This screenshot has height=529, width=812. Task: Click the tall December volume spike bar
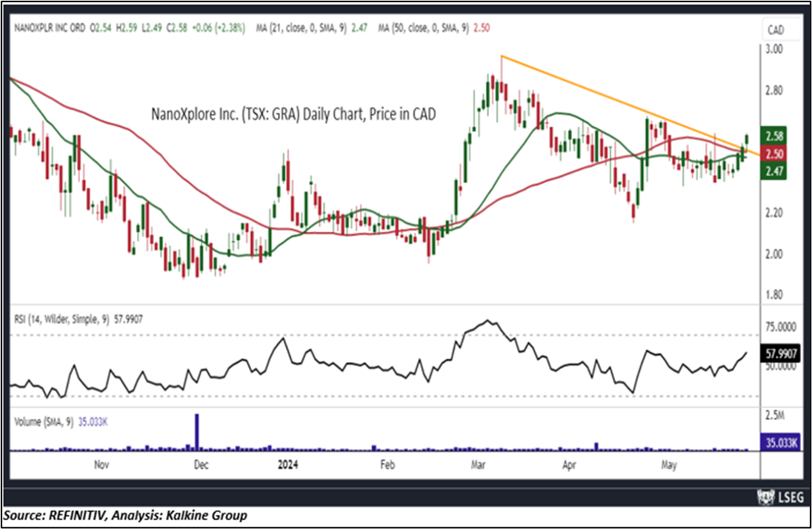197,432
